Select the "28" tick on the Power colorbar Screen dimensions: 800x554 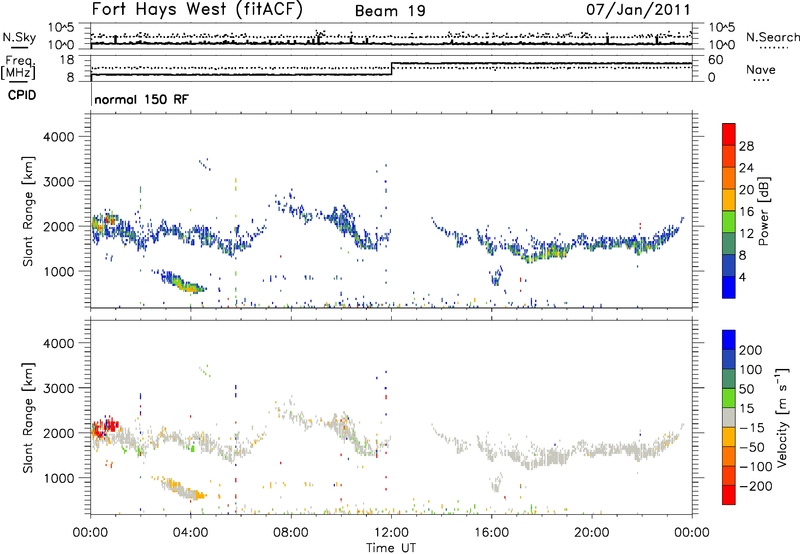click(746, 146)
